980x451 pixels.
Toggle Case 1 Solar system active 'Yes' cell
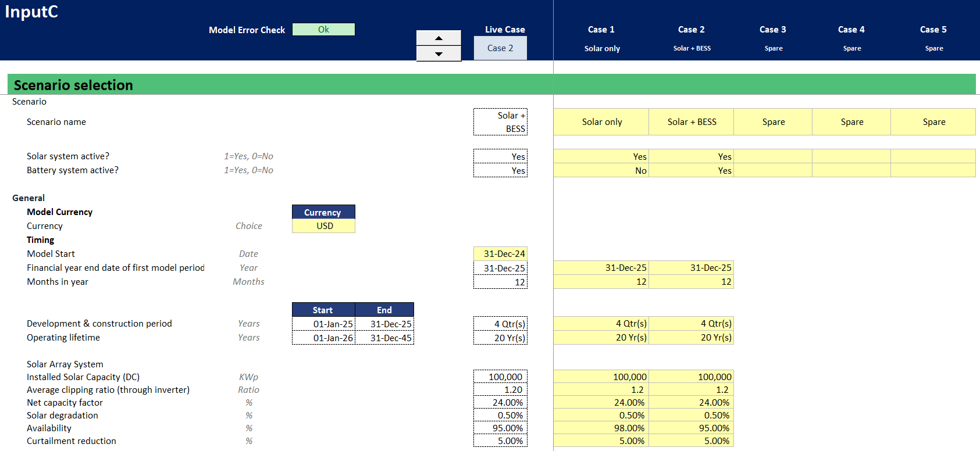(601, 156)
